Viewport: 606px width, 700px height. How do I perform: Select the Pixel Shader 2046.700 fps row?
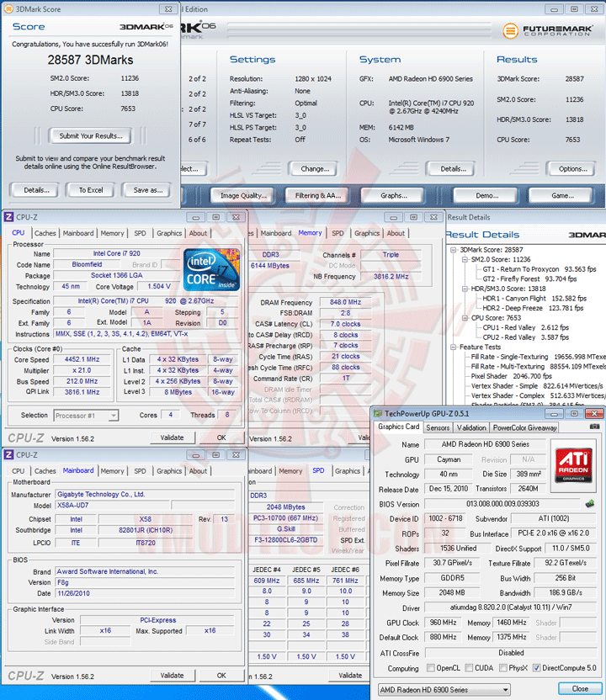[x=512, y=376]
